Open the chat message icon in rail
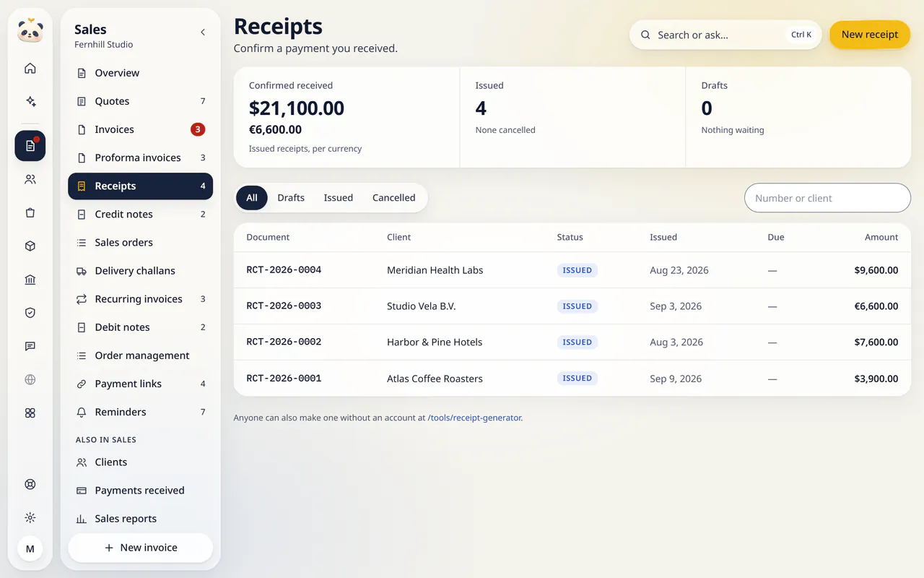924x578 pixels. coord(30,346)
